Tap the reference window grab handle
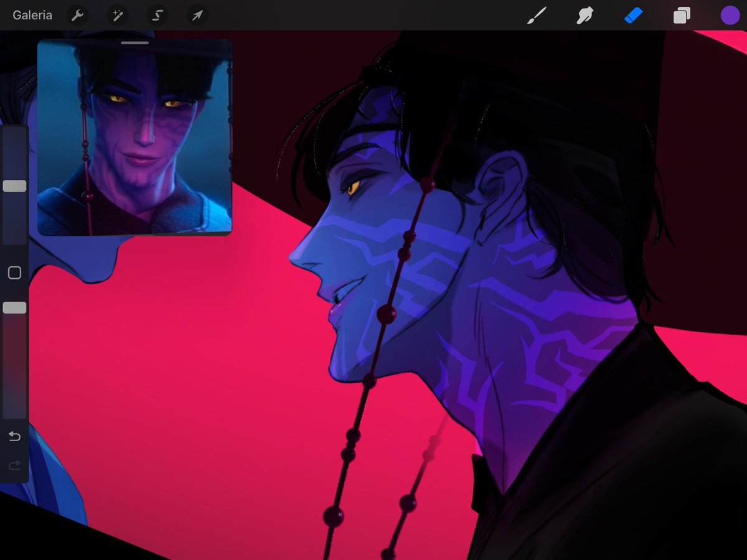The height and width of the screenshot is (560, 747). click(134, 43)
